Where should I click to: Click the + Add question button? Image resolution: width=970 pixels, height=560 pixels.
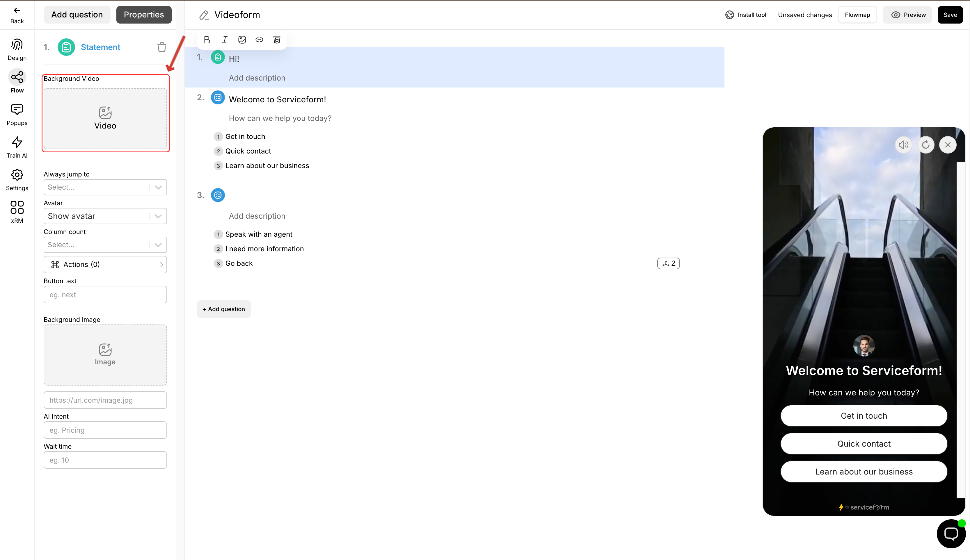pos(224,309)
